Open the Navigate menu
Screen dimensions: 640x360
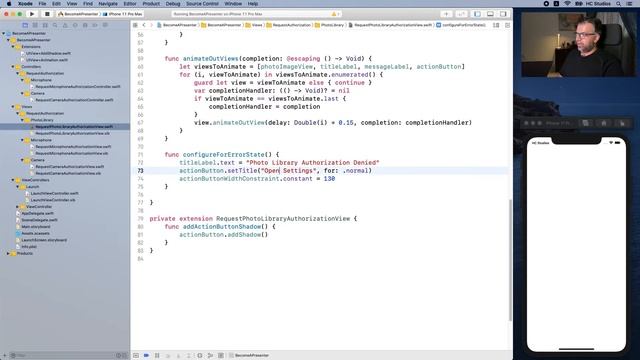click(x=108, y=4)
